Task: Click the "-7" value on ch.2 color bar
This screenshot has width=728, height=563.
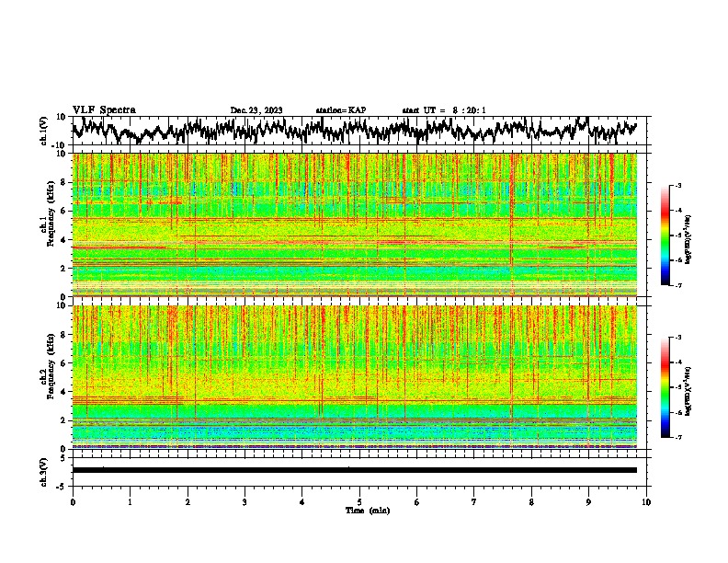Action: pos(677,437)
